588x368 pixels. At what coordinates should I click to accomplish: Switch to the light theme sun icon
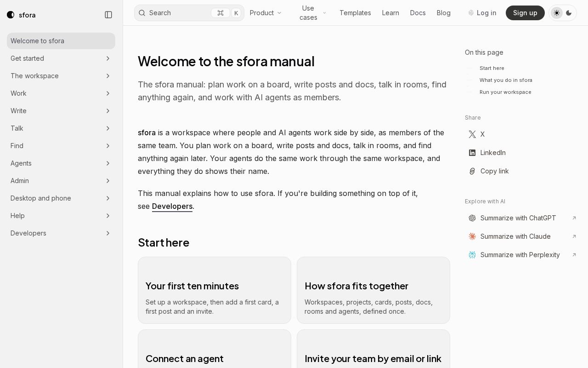(x=557, y=13)
